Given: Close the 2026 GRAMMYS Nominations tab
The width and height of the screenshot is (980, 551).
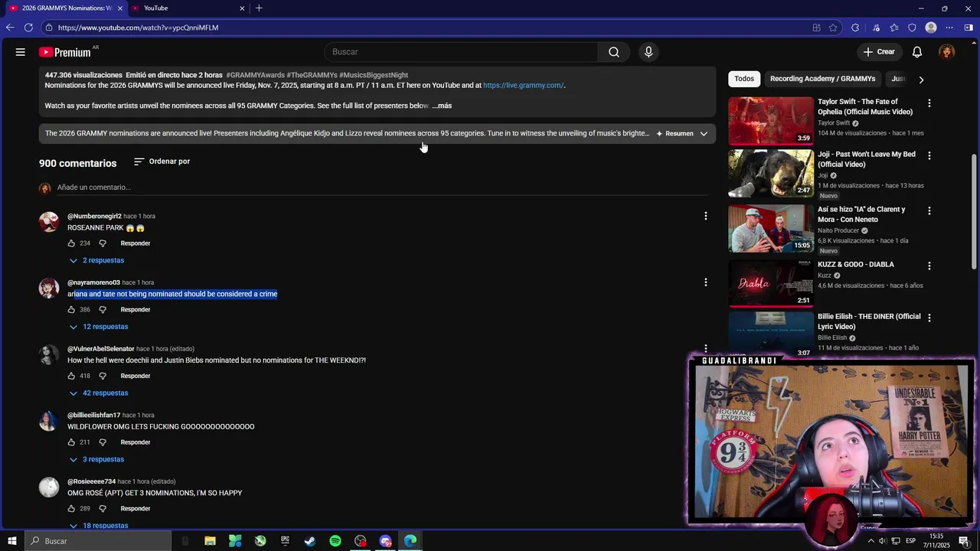Looking at the screenshot, I should point(120,8).
